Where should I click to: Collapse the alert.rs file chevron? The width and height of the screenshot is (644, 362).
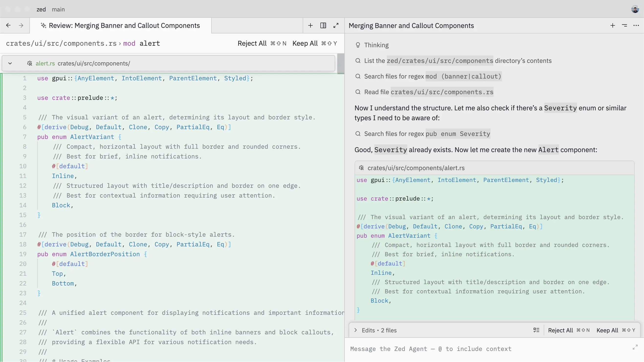(10, 63)
